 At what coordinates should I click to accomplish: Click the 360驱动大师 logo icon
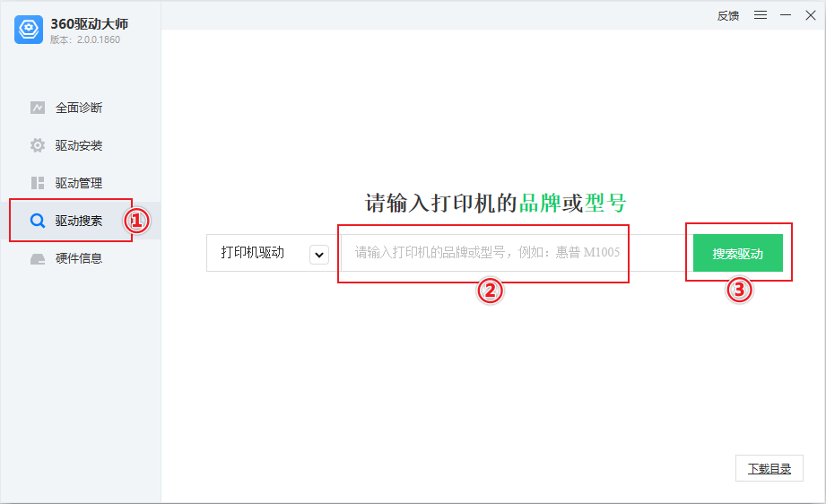(29, 30)
